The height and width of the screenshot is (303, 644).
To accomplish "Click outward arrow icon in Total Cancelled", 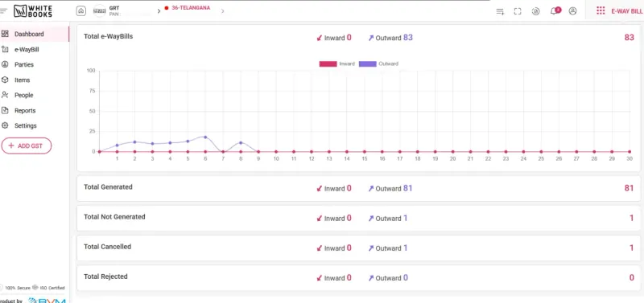I will pyautogui.click(x=371, y=248).
